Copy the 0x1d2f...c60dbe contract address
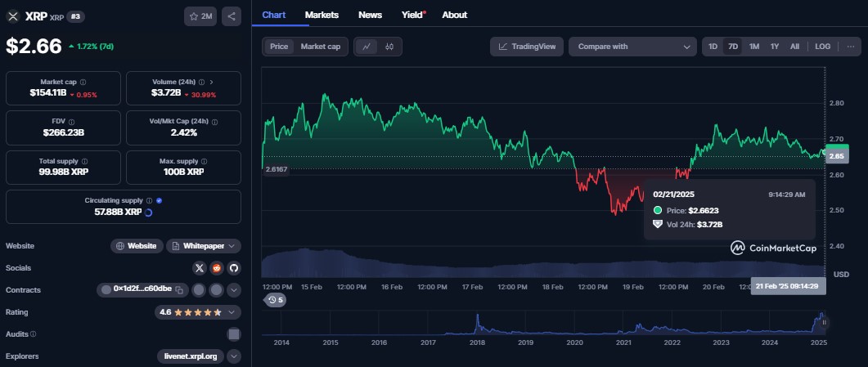The height and width of the screenshot is (367, 868). pyautogui.click(x=179, y=290)
